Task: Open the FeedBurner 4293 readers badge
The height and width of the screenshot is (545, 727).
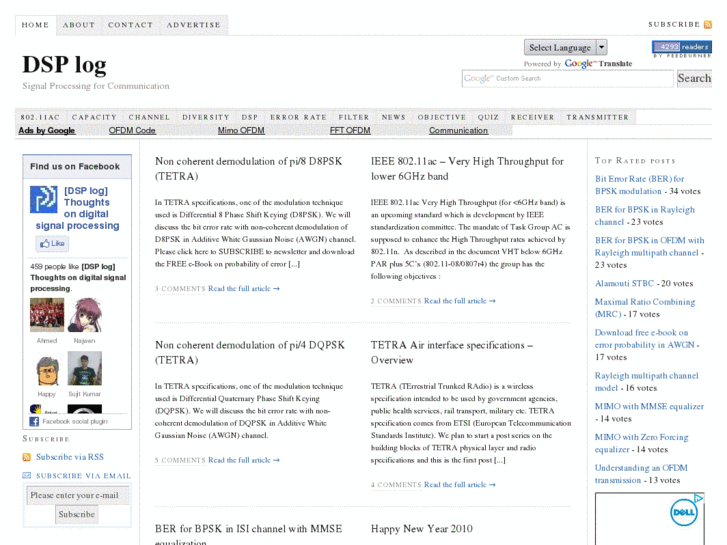Action: (x=682, y=47)
